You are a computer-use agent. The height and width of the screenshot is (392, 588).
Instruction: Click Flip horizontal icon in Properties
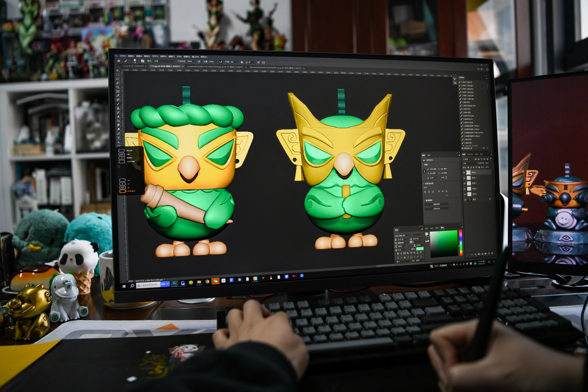(442, 177)
